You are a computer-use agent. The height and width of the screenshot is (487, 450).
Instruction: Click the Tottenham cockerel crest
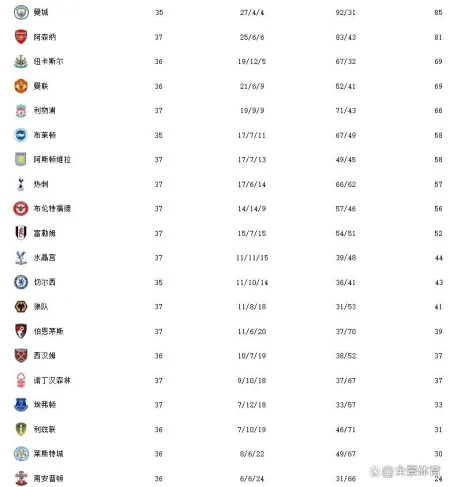tap(21, 184)
